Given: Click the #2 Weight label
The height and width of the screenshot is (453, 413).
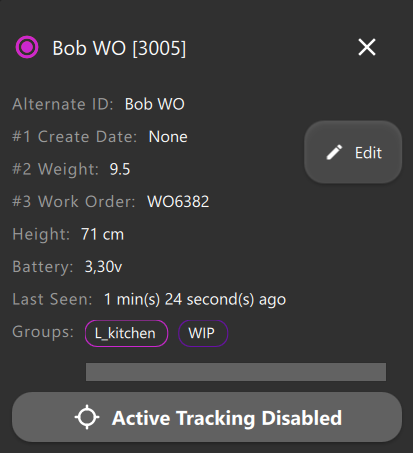Looking at the screenshot, I should point(56,169).
